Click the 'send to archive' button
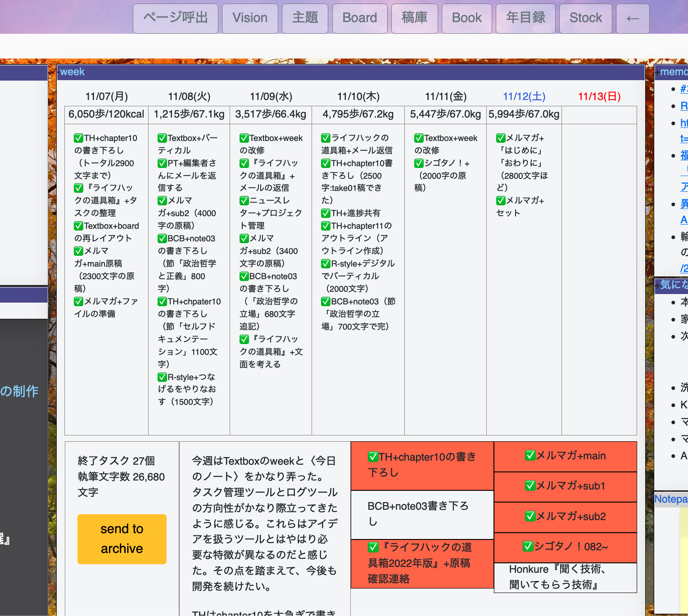 point(122,539)
